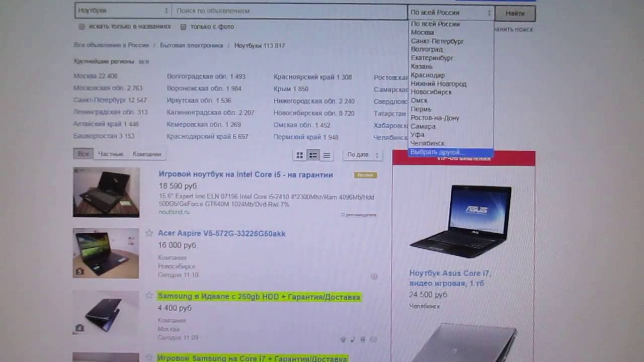Image resolution: width=644 pixels, height=362 pixels.
Task: Switch to list view with photos icon
Action: coord(313,155)
